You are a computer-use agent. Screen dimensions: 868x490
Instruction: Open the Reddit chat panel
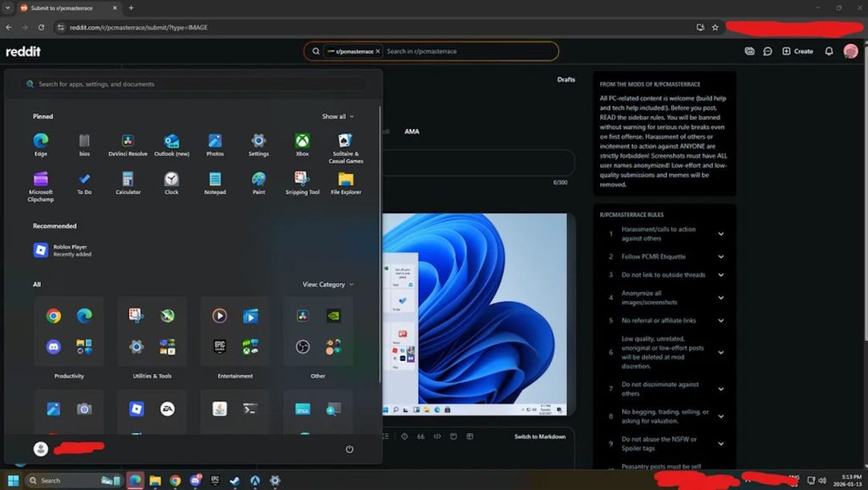point(767,51)
